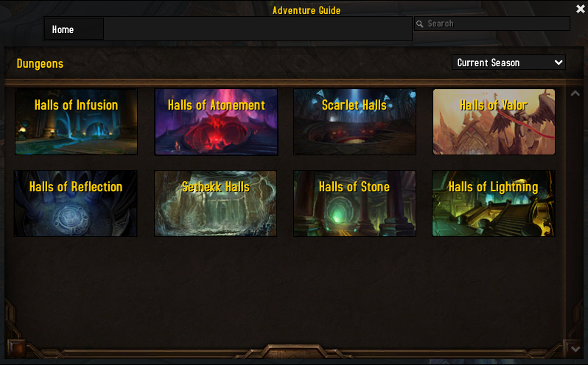The image size is (588, 365).
Task: Expand the Current Season dropdown
Action: click(508, 63)
